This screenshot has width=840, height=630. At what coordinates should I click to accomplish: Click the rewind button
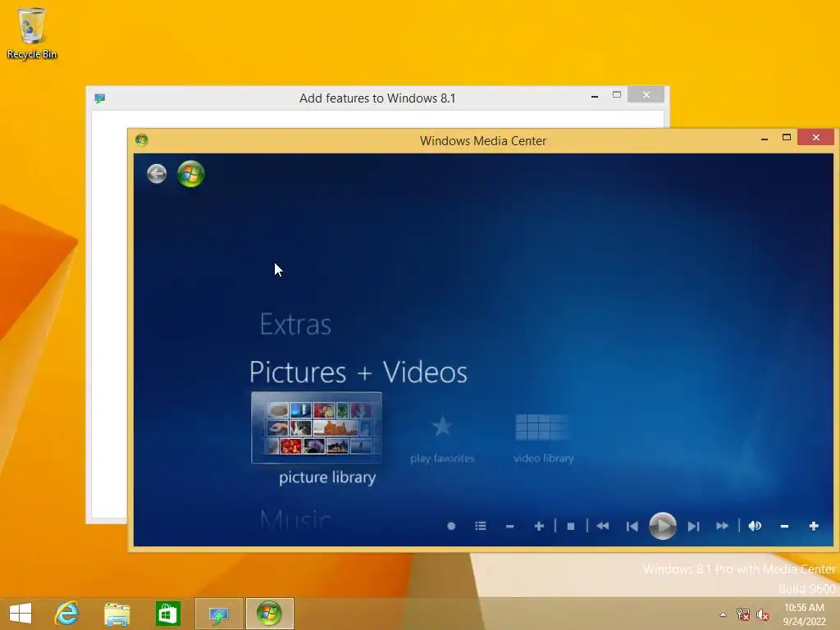(602, 526)
